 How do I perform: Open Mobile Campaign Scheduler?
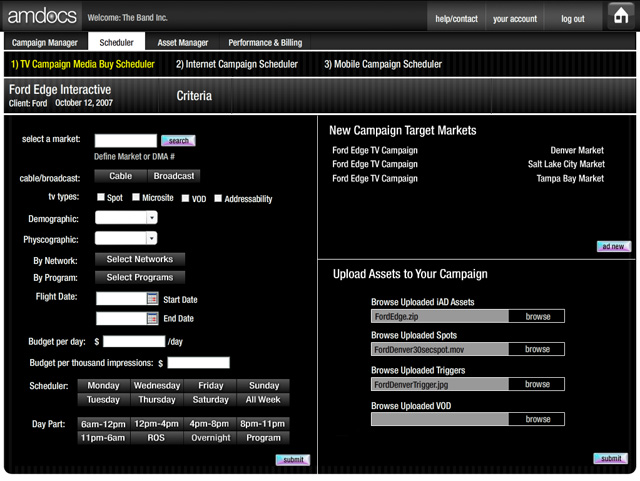pos(383,64)
